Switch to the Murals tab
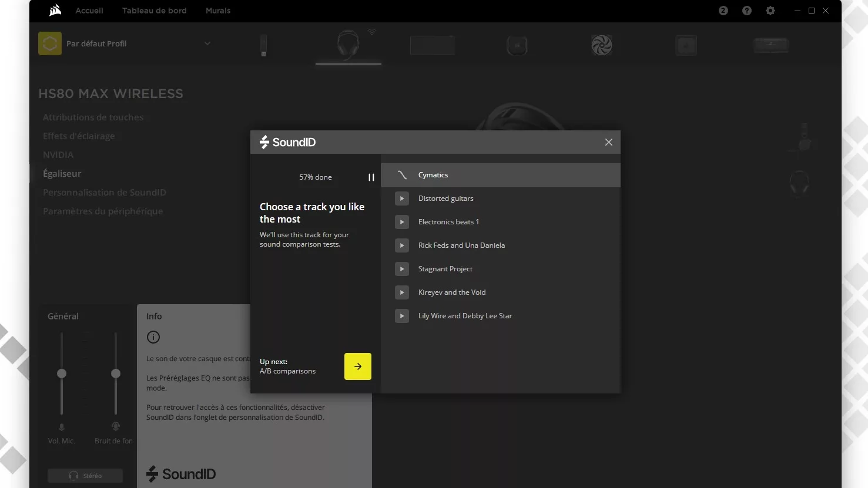 (x=218, y=11)
